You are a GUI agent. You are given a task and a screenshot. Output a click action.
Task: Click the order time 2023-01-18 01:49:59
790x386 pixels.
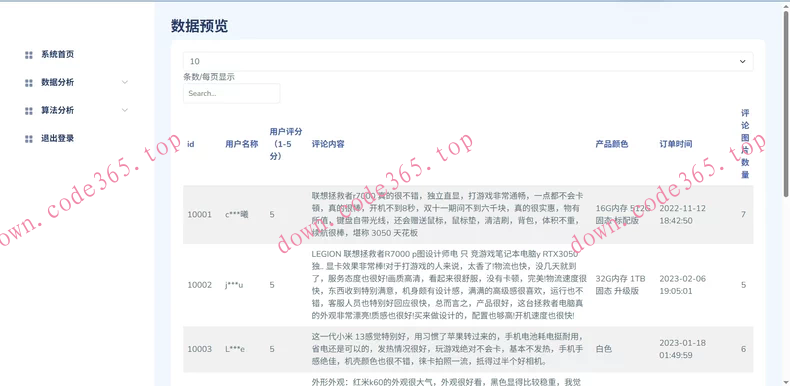pyautogui.click(x=683, y=349)
